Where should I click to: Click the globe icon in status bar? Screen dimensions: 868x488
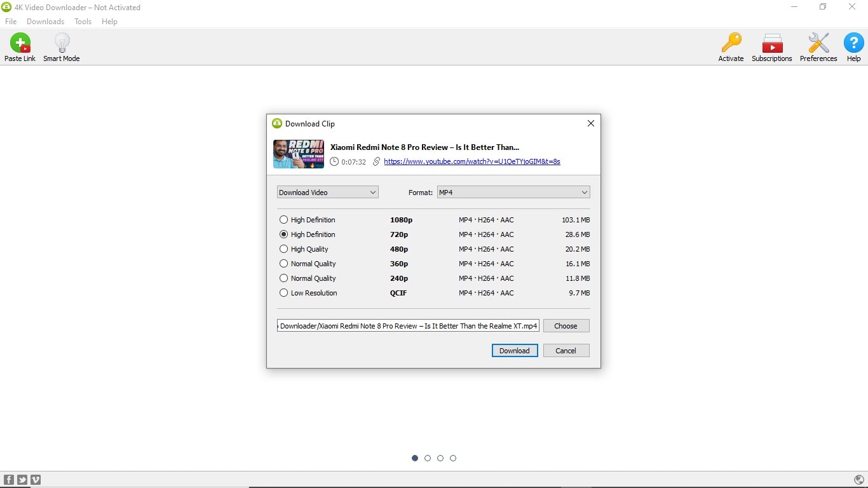(x=859, y=480)
